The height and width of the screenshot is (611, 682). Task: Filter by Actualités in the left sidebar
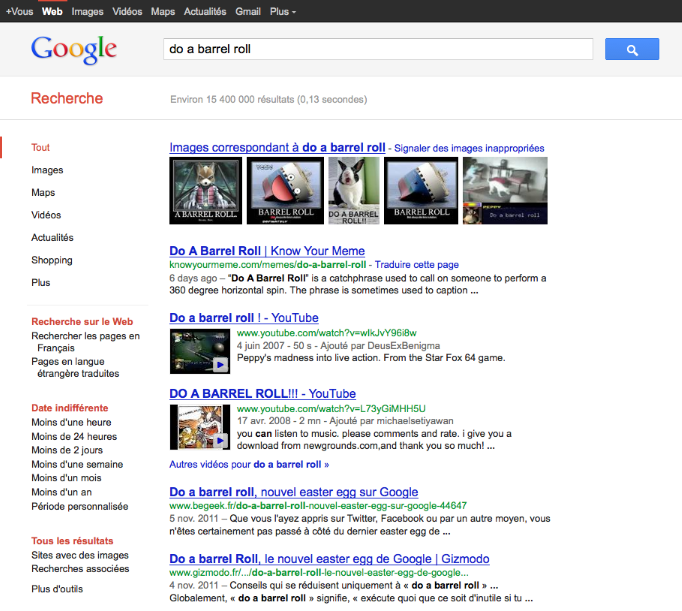pyautogui.click(x=52, y=237)
